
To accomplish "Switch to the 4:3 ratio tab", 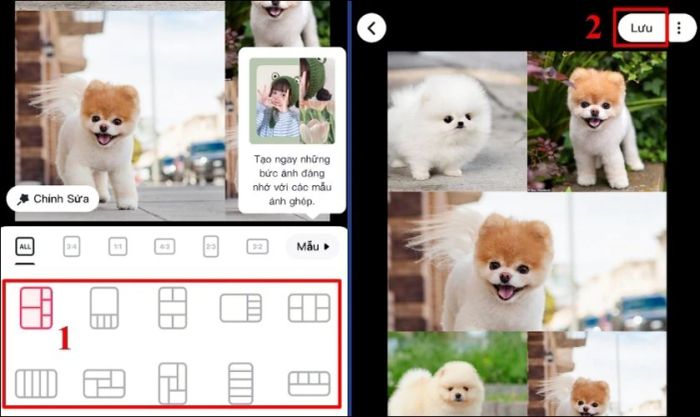I will pos(165,246).
